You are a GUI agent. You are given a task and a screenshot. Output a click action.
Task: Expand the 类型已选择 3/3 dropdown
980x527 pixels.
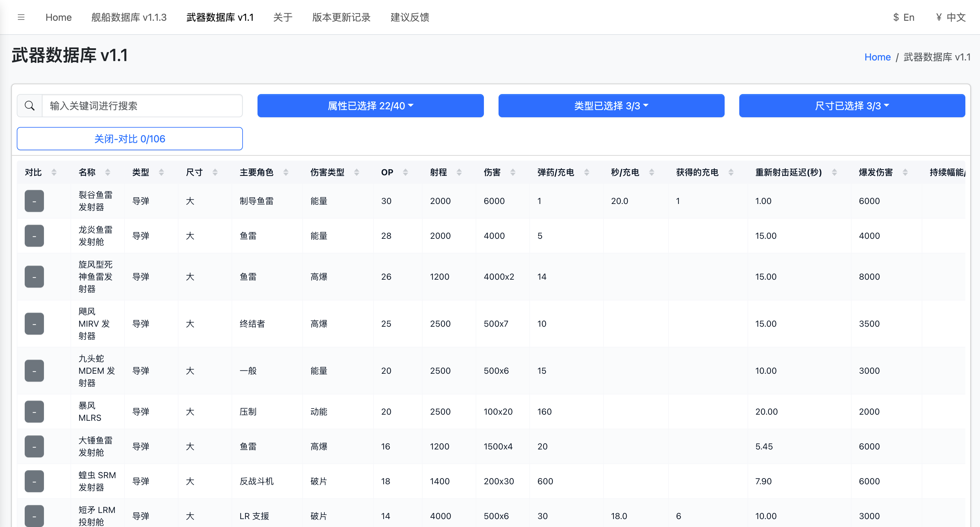click(611, 105)
